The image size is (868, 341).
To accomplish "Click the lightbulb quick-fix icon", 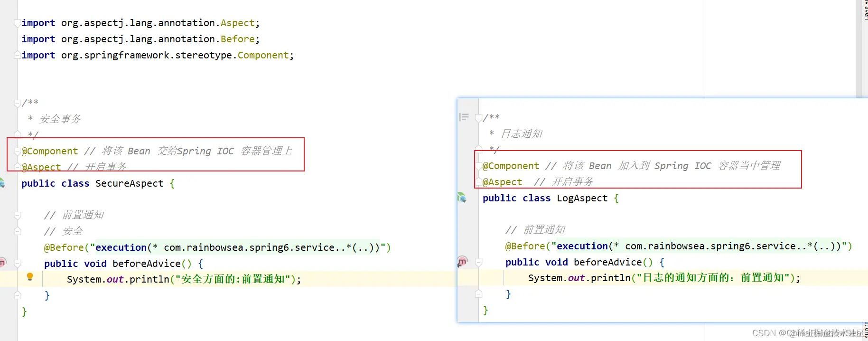I will 30,277.
